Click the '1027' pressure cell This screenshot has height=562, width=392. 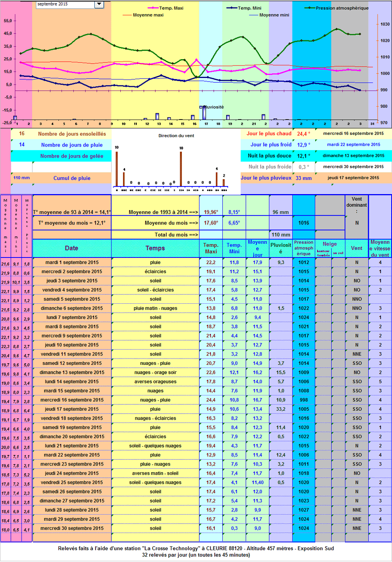pos(304,510)
